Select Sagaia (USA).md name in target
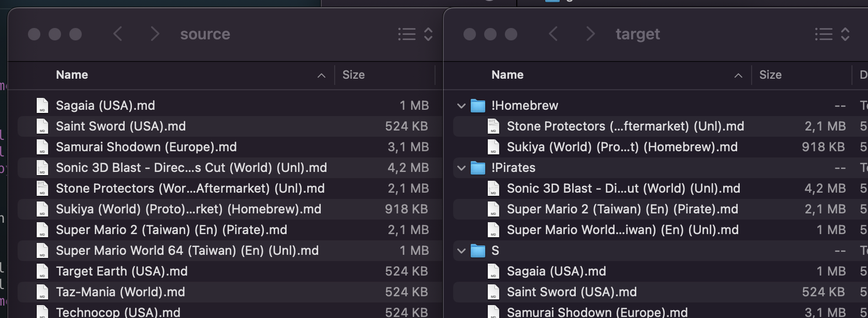The height and width of the screenshot is (318, 868). coord(557,271)
